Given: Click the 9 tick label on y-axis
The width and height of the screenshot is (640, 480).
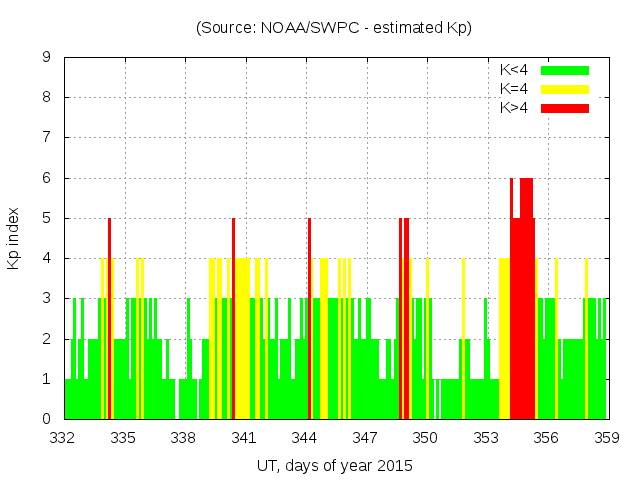Looking at the screenshot, I should coord(46,57).
